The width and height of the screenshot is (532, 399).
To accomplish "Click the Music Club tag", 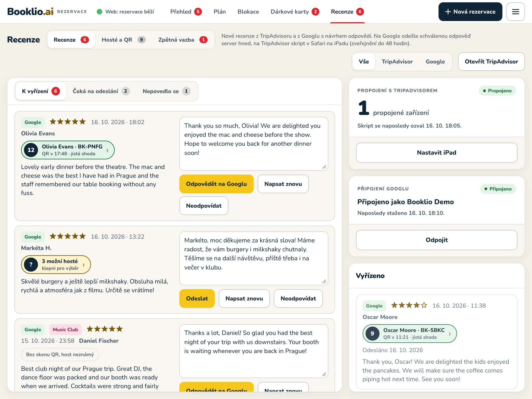I will click(x=65, y=330).
